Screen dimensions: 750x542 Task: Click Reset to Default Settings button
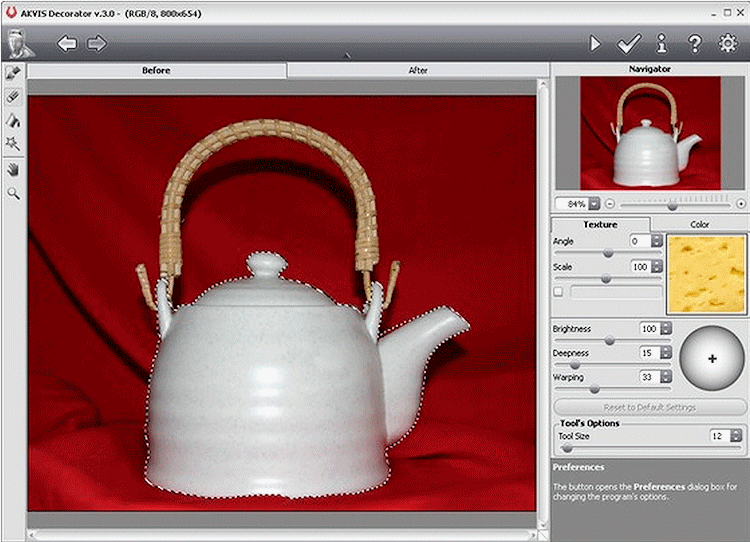(x=650, y=407)
